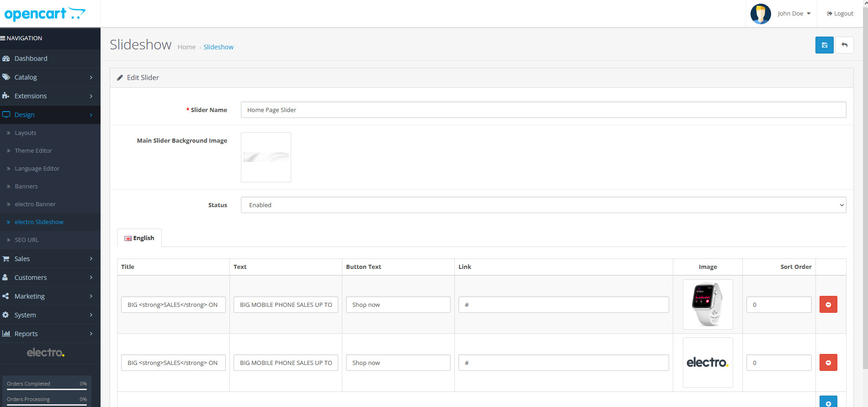Viewport: 868px width, 407px height.
Task: Click the Dashboard menu label
Action: [x=31, y=59]
